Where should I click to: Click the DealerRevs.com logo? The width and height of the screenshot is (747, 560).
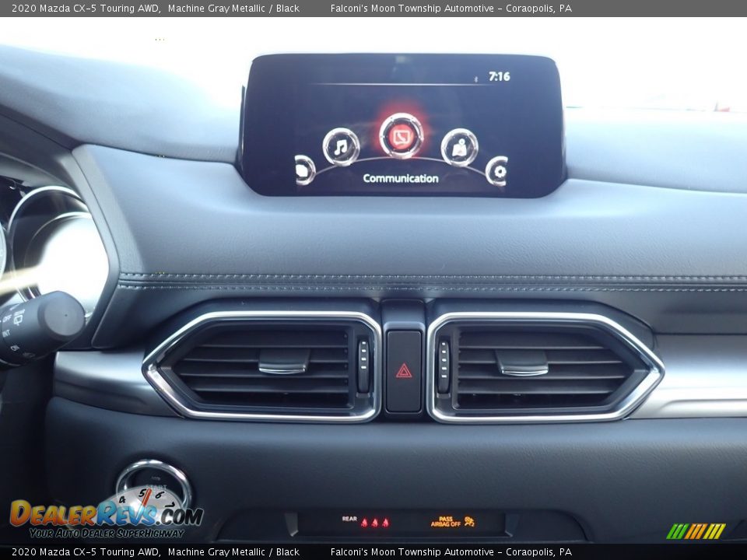tap(105, 517)
